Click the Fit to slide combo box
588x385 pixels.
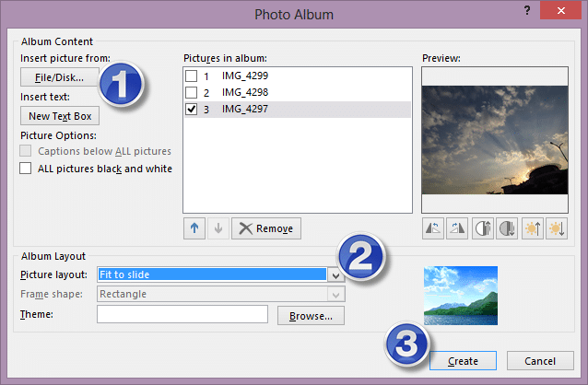pos(212,274)
